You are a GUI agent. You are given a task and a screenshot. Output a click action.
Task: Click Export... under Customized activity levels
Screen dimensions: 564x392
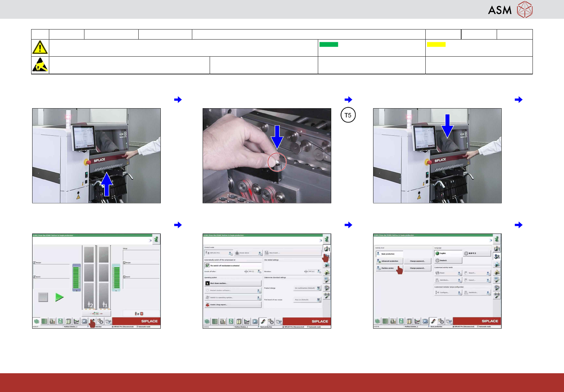[x=477, y=280]
